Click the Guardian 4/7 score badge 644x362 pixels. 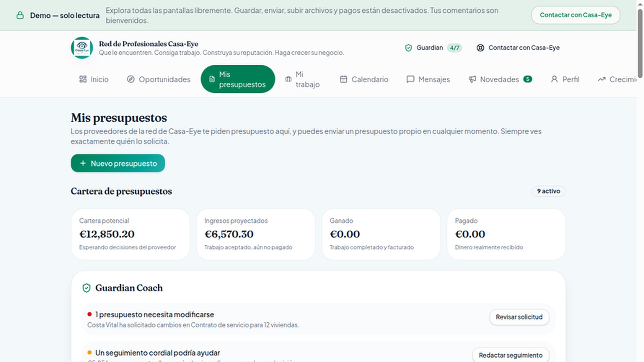(x=454, y=48)
